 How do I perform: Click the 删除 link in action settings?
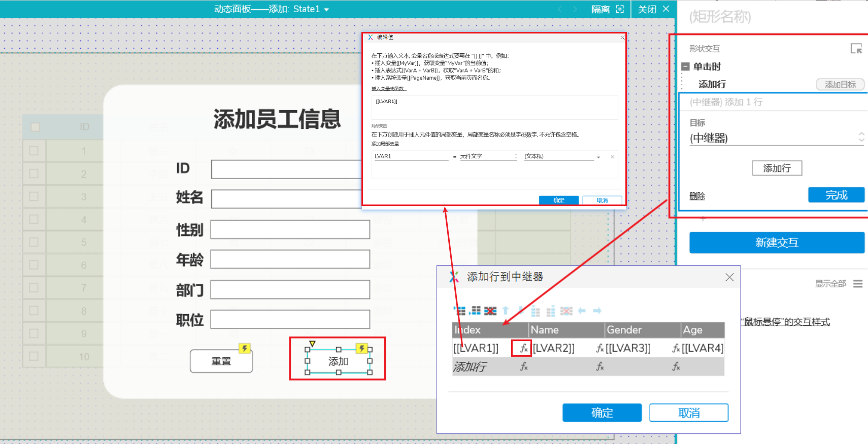pos(697,196)
